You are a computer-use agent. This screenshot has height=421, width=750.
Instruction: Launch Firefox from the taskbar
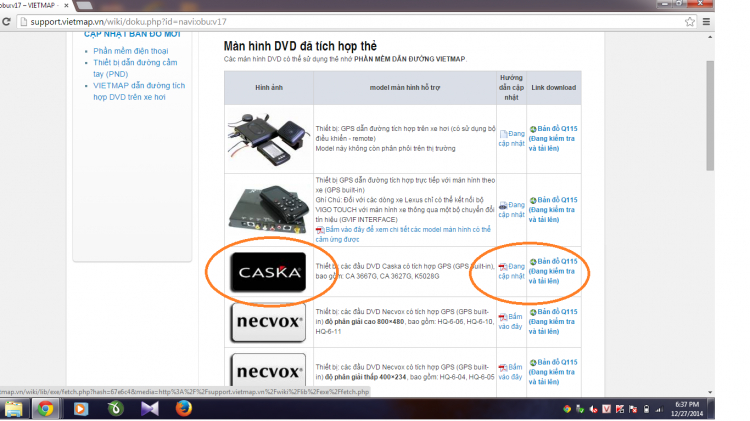pyautogui.click(x=184, y=409)
